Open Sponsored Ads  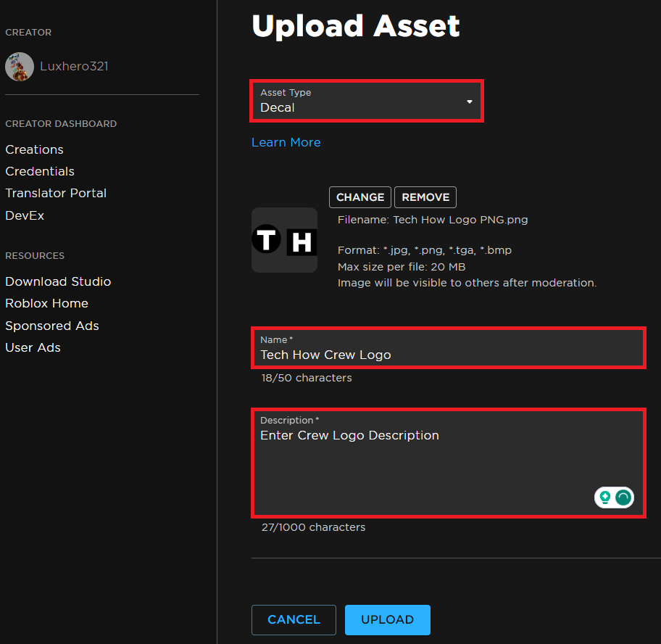coord(52,326)
